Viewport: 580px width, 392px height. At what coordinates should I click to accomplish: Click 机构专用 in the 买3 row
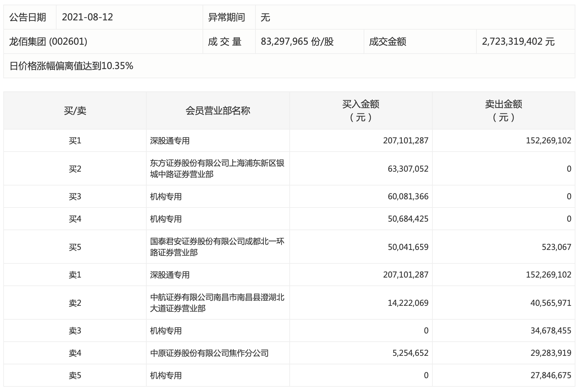coord(166,197)
